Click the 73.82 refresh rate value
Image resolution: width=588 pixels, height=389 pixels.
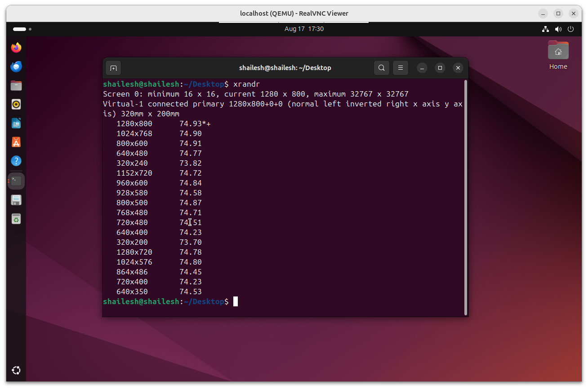(191, 164)
